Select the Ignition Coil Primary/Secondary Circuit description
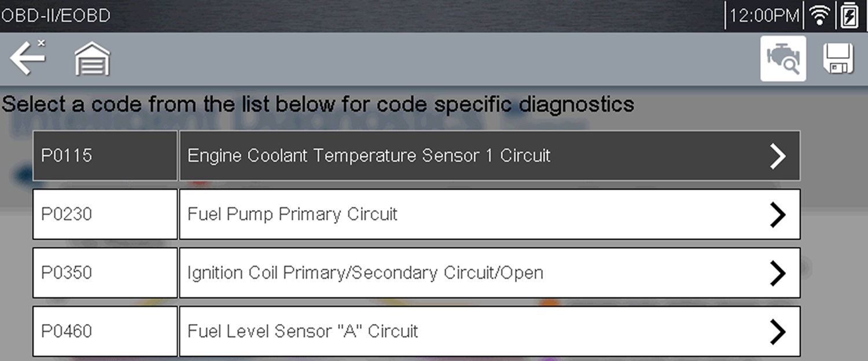Image resolution: width=868 pixels, height=361 pixels. pyautogui.click(x=365, y=272)
